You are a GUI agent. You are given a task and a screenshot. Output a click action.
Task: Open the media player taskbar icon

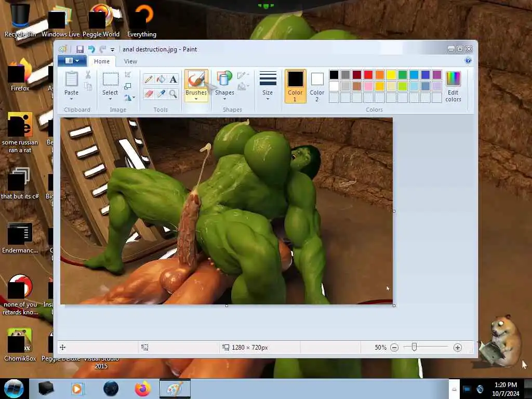pyautogui.click(x=77, y=389)
